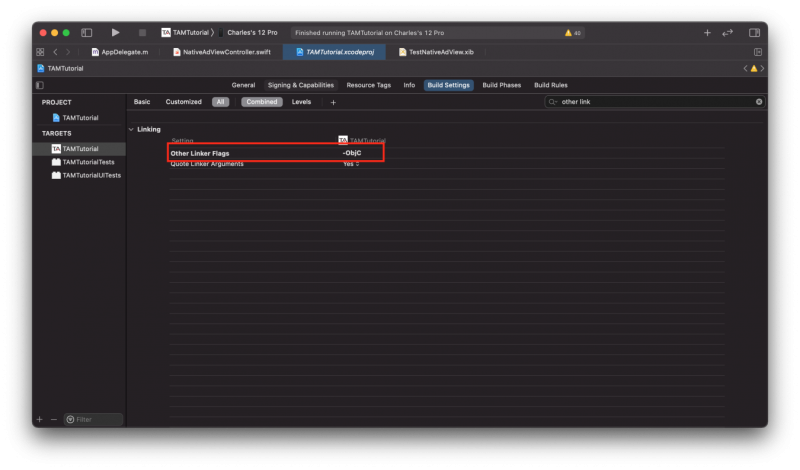Screen dimensions: 800x470
Task: Run the app with the Play button
Action: [115, 33]
